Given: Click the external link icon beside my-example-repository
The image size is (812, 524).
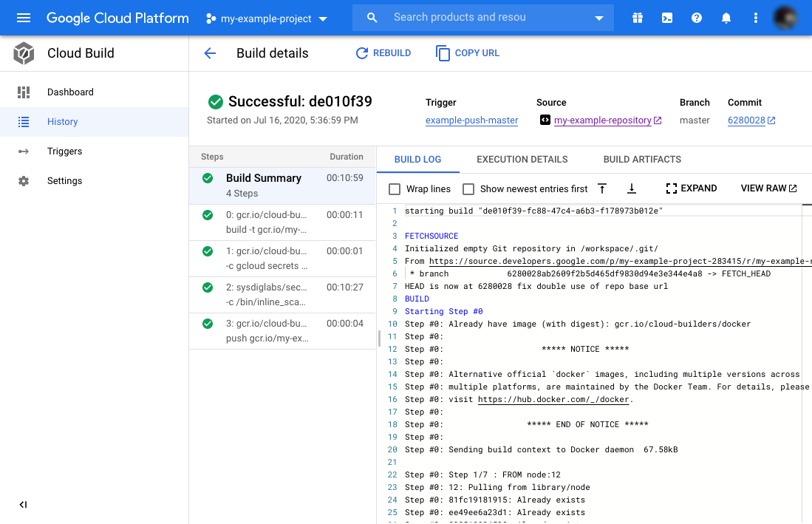Looking at the screenshot, I should click(658, 120).
